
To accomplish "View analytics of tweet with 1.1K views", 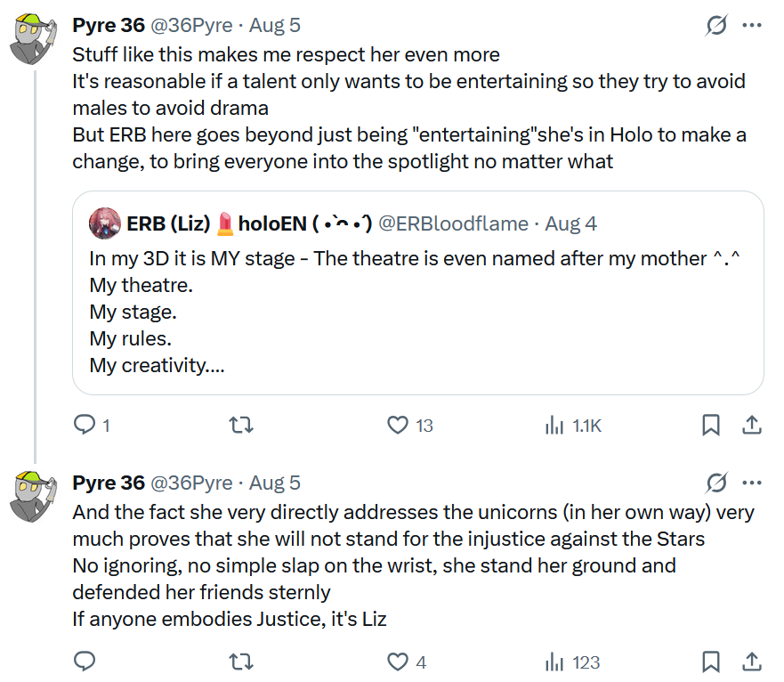I will pyautogui.click(x=554, y=426).
